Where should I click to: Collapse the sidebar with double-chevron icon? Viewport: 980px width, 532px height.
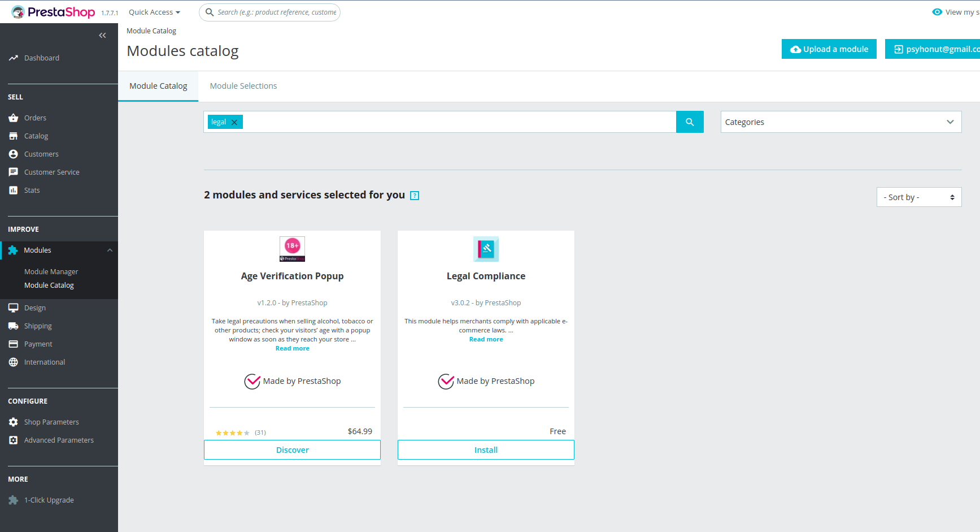[x=102, y=36]
